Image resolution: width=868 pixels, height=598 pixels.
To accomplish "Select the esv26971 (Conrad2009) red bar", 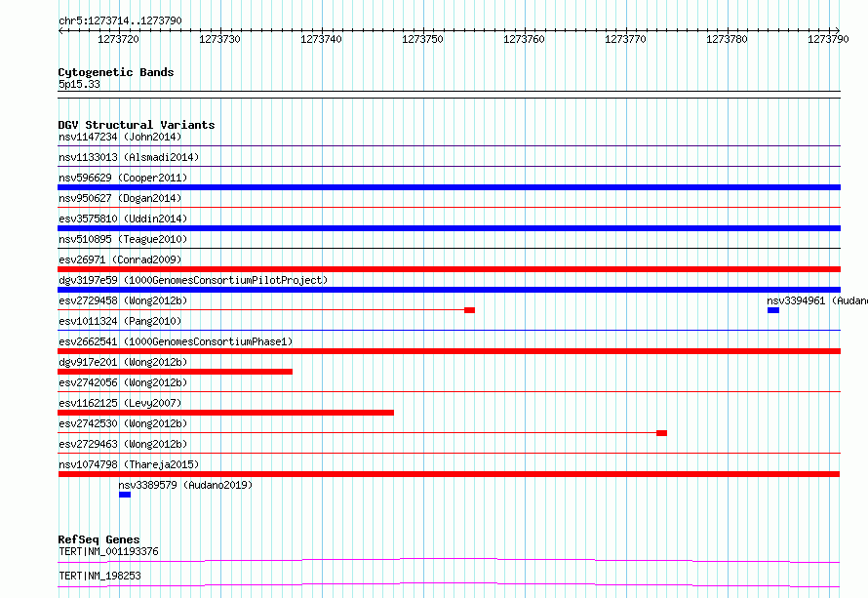I will (449, 269).
